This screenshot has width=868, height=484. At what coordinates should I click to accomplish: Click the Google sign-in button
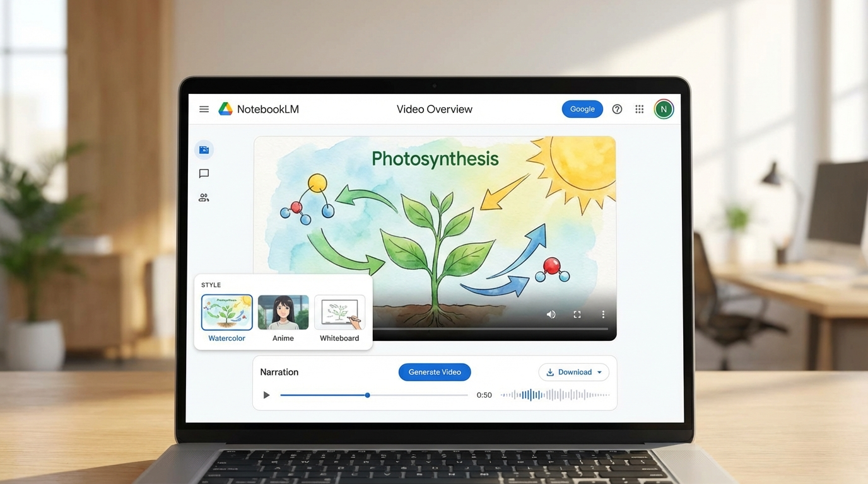(x=582, y=108)
